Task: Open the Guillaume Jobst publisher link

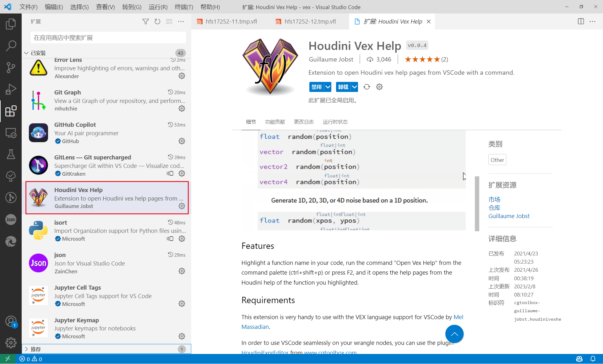Action: (x=509, y=216)
